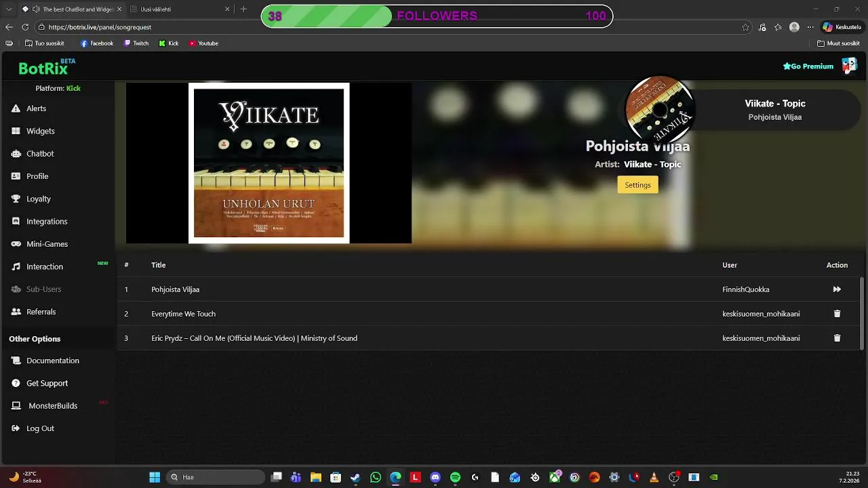Viewport: 868px width, 488px height.
Task: Open the Muut suosikit bookmarks folder
Action: (x=838, y=43)
